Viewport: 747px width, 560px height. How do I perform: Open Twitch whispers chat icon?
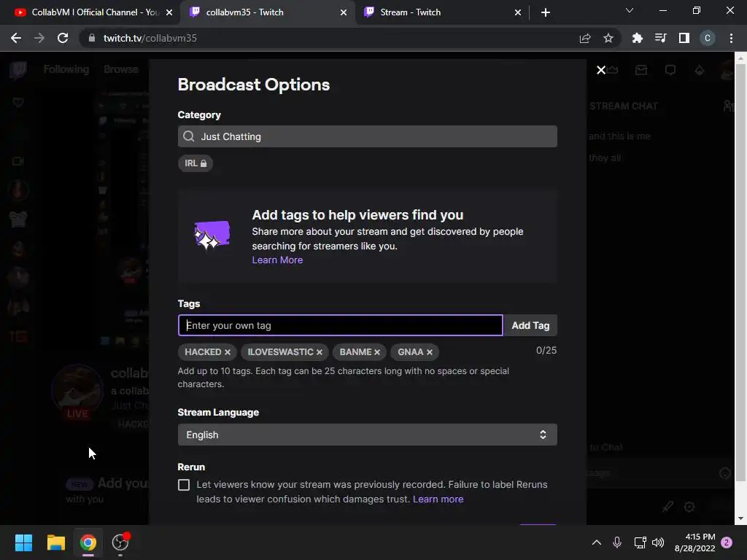pos(670,71)
